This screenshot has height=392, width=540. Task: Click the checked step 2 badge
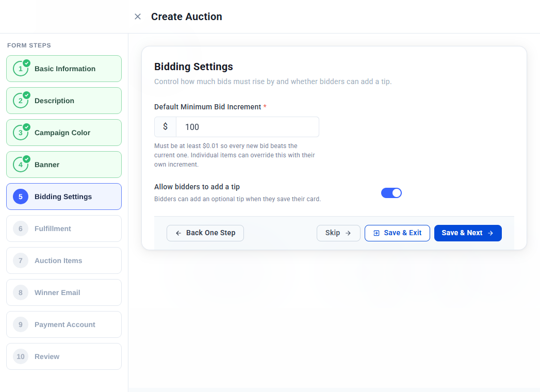point(21,101)
